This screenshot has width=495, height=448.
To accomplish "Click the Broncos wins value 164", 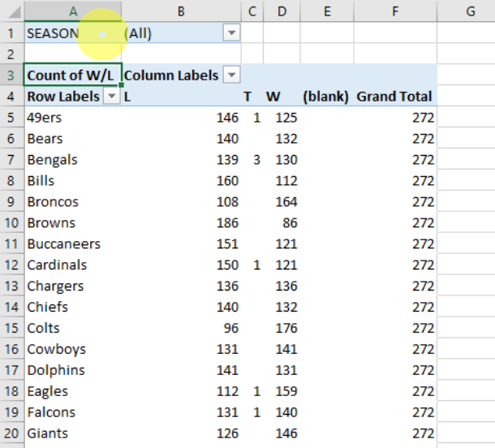I will click(286, 202).
